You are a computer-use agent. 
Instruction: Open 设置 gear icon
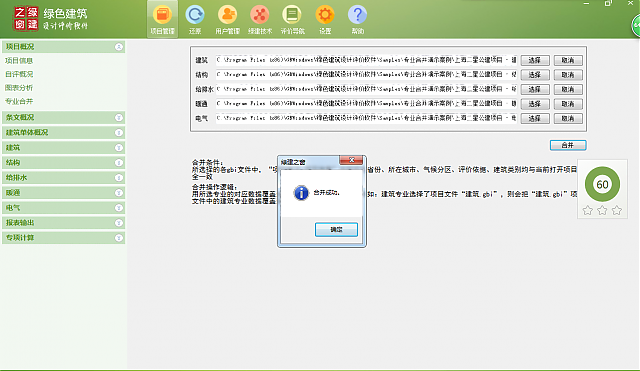tap(325, 19)
